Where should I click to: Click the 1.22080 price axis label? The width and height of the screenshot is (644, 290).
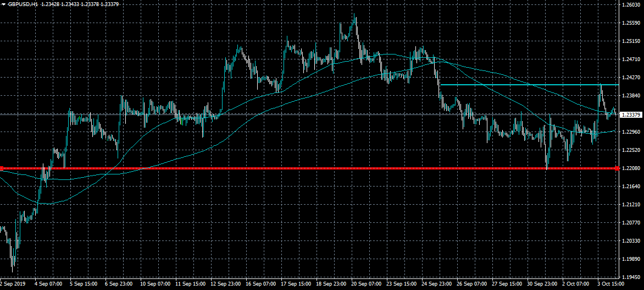(x=631, y=168)
